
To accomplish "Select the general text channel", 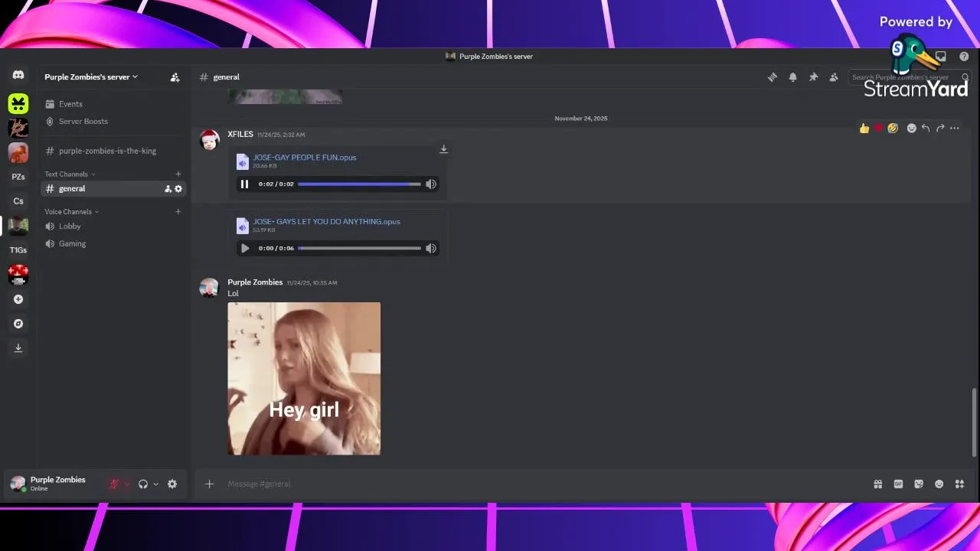I will pyautogui.click(x=113, y=189).
